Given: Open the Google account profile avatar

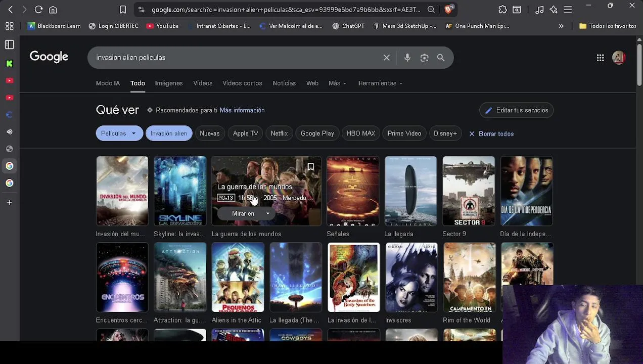Looking at the screenshot, I should click(619, 58).
